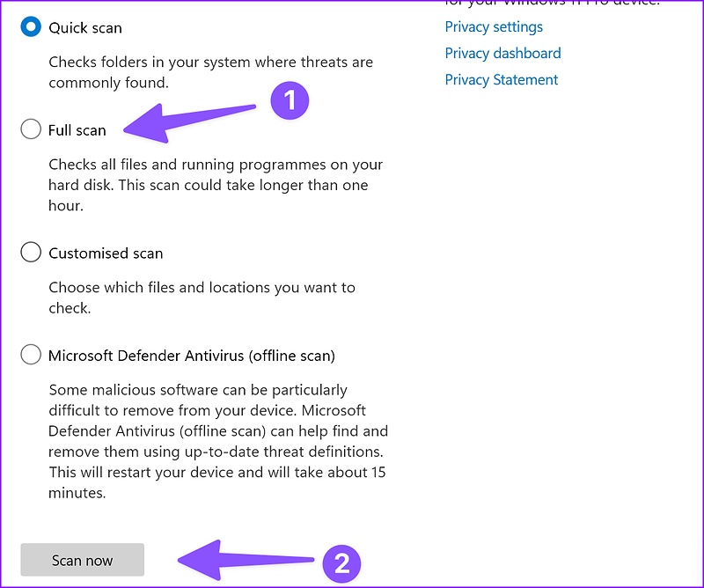Click the Microsoft Defender Antivirus (offline scan) label
Viewport: 704px width, 588px height.
click(x=192, y=356)
